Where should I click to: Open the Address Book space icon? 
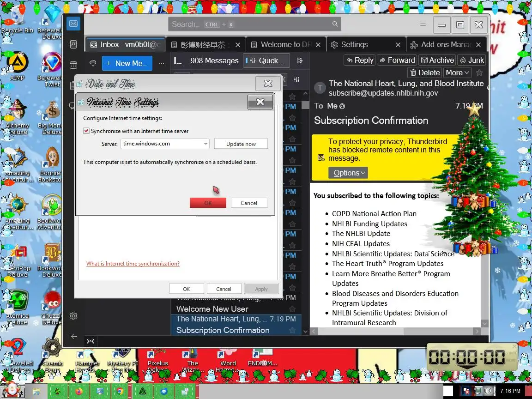click(x=73, y=44)
